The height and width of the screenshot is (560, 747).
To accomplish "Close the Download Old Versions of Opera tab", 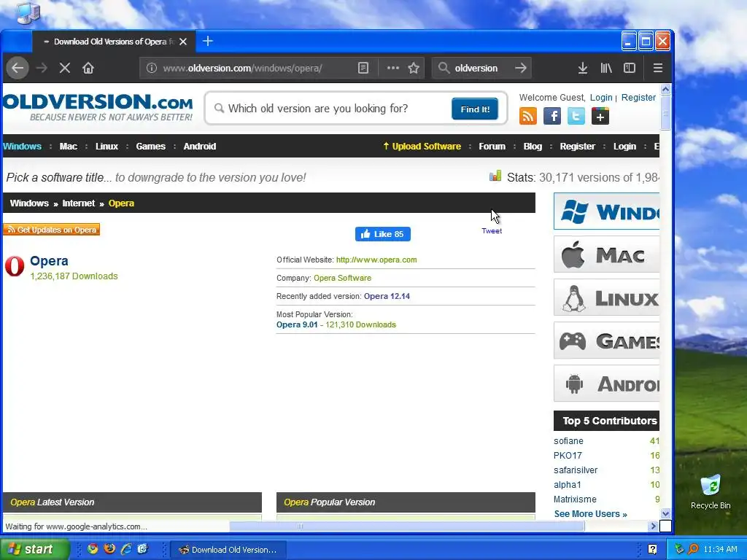I will pyautogui.click(x=183, y=42).
